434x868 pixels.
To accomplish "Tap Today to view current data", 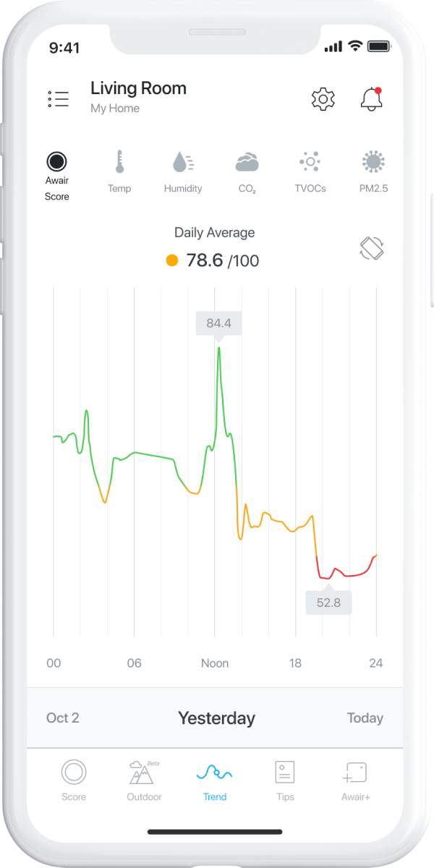I will [365, 718].
